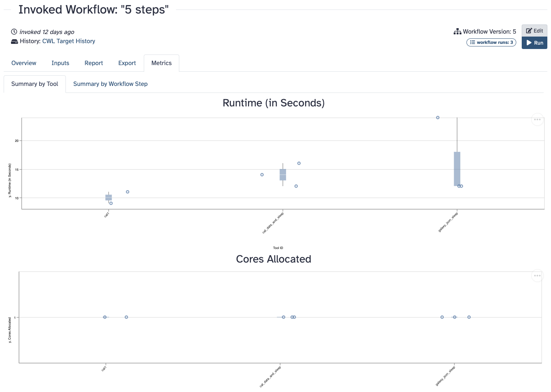Click the list icon in the workflow runs badge
This screenshot has height=392, width=551.
pos(472,42)
